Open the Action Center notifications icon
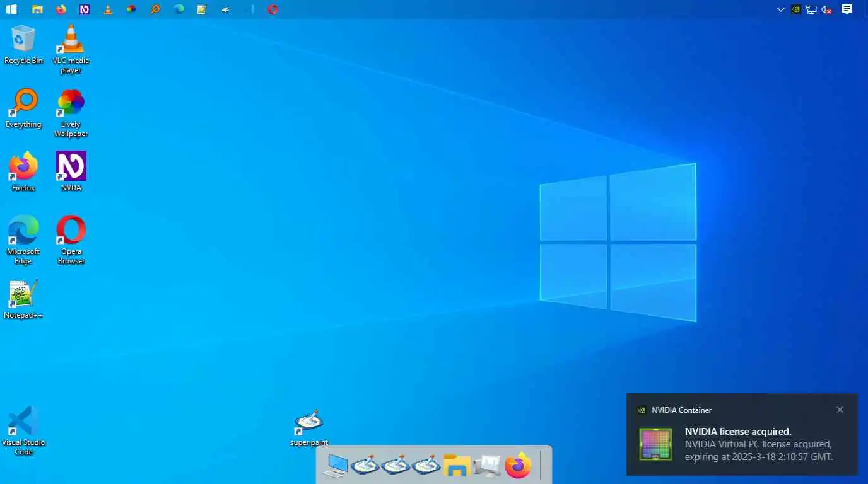Image resolution: width=868 pixels, height=484 pixels. 847,9
